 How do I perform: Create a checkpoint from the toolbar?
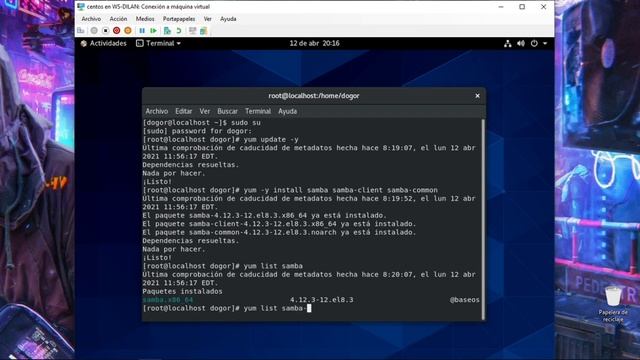(x=167, y=31)
